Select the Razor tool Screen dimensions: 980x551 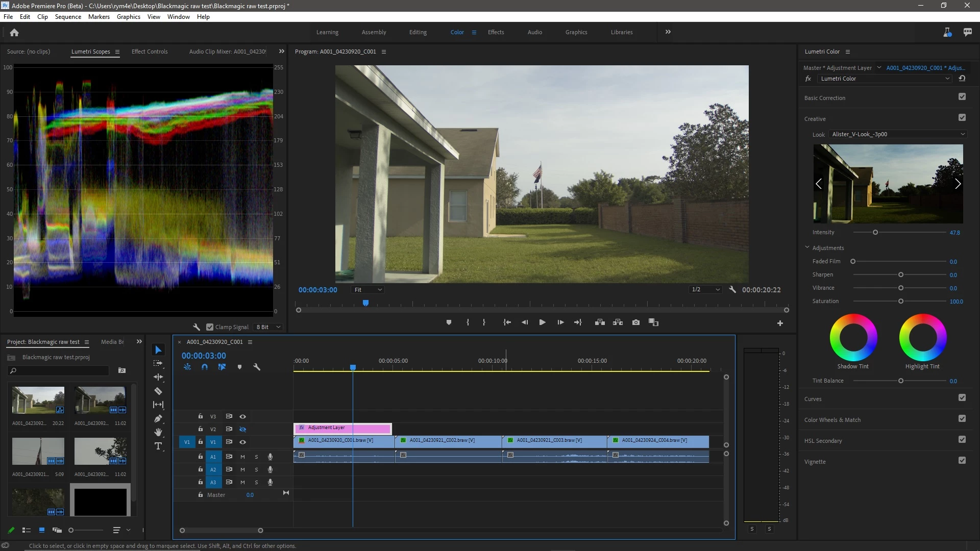(x=158, y=391)
